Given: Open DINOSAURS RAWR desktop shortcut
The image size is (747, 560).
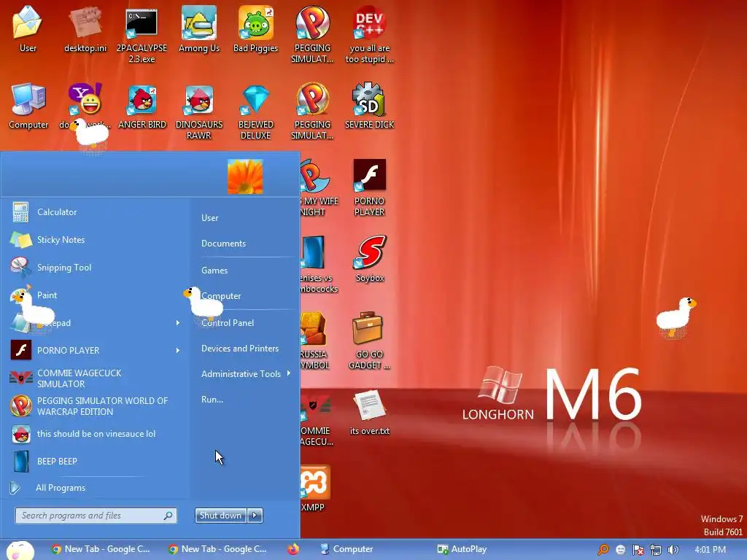Looking at the screenshot, I should coord(198,112).
